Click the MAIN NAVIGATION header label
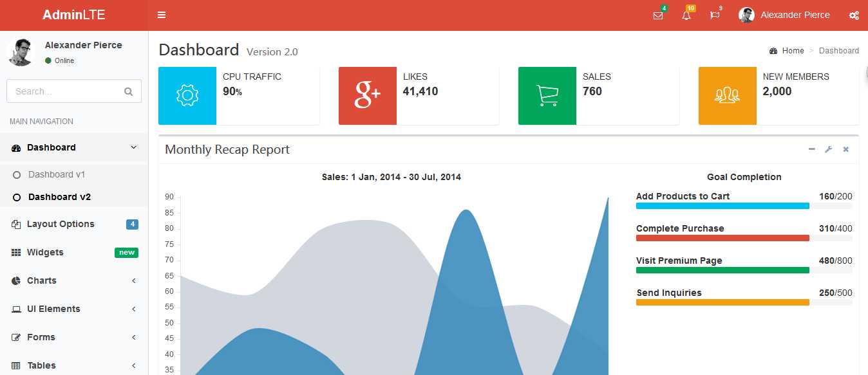 tap(41, 121)
